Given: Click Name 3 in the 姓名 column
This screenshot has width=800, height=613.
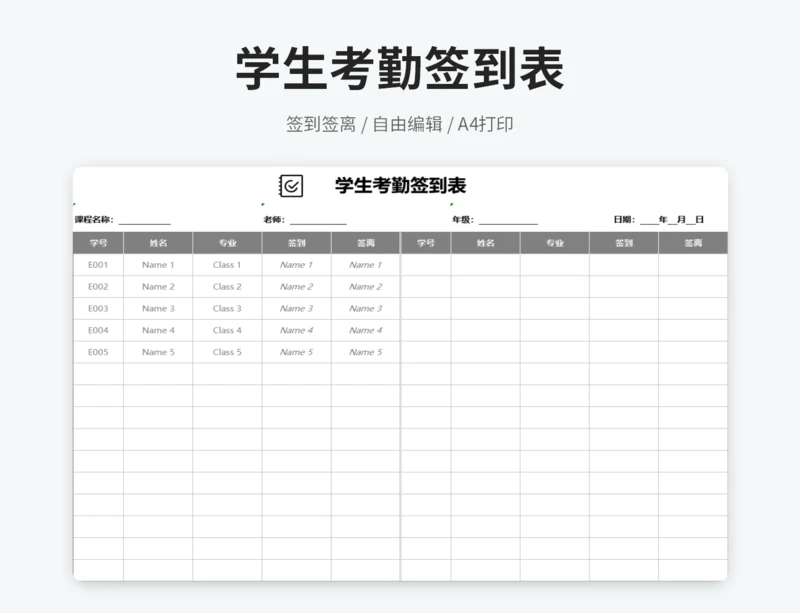Looking at the screenshot, I should pyautogui.click(x=158, y=308).
